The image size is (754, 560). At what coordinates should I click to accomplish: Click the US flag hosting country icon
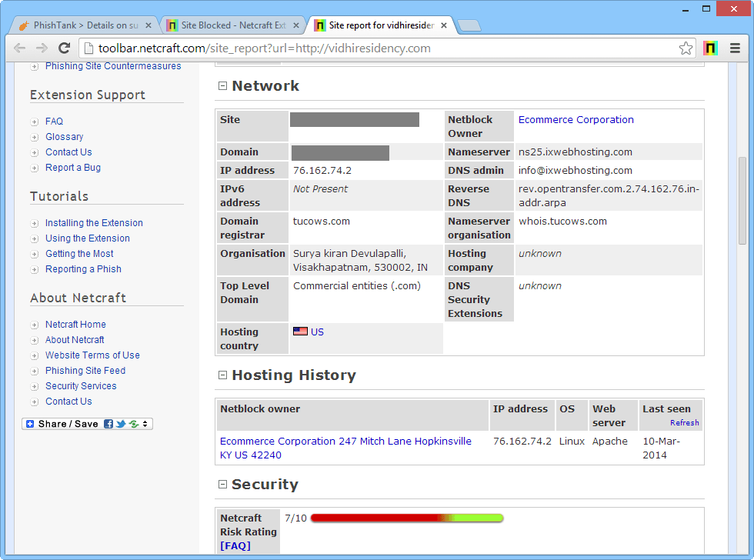point(300,332)
